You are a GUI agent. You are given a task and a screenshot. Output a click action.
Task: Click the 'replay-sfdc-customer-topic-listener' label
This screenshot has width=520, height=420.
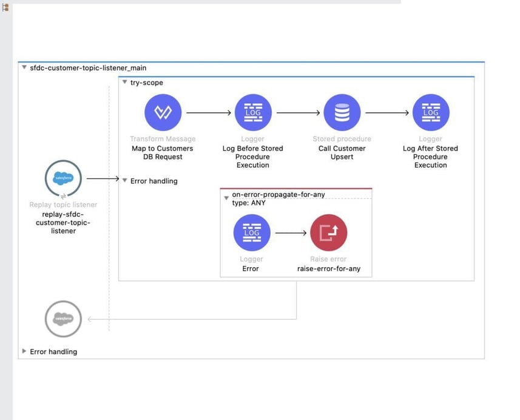pos(63,223)
